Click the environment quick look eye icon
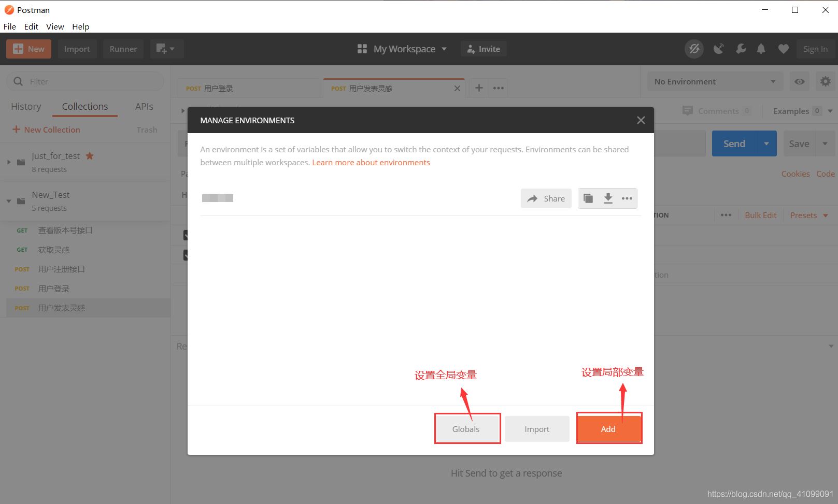This screenshot has height=504, width=838. pyautogui.click(x=800, y=81)
